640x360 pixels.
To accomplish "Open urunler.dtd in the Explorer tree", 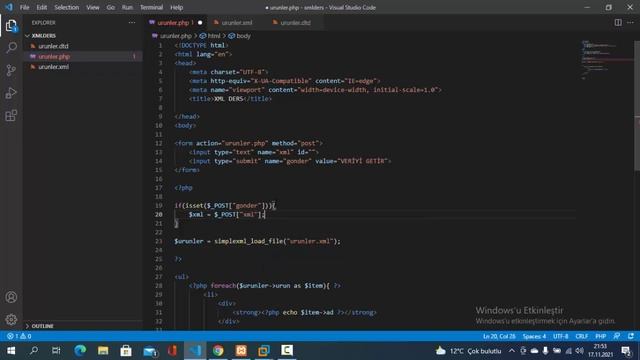I will point(53,46).
